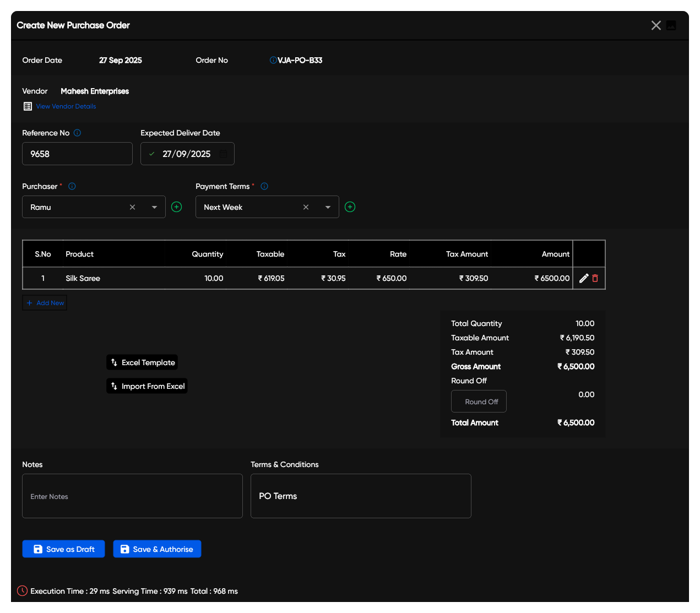This screenshot has height=613, width=700.
Task: Click the info icon next to Order No
Action: [x=273, y=60]
